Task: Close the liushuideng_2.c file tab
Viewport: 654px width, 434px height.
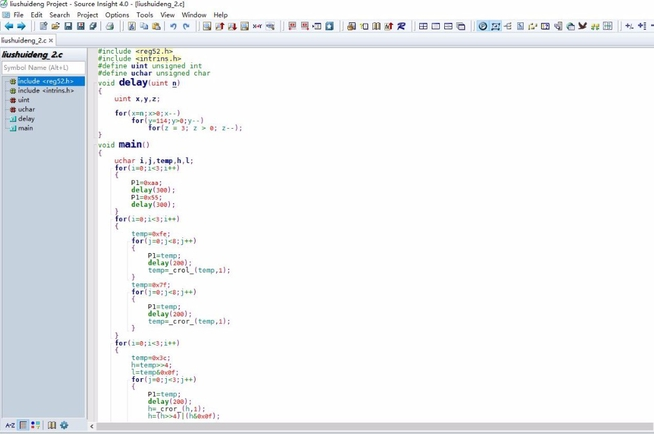Action: pos(51,41)
